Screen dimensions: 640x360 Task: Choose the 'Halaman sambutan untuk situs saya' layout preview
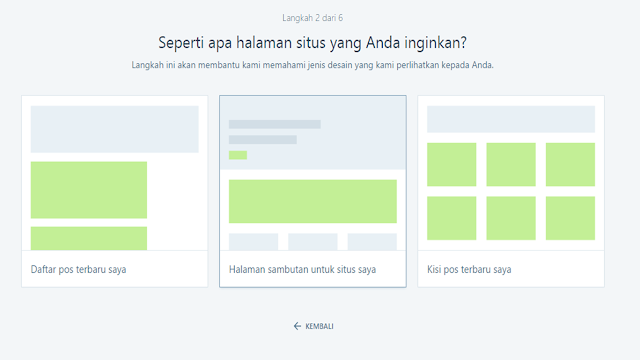click(313, 173)
